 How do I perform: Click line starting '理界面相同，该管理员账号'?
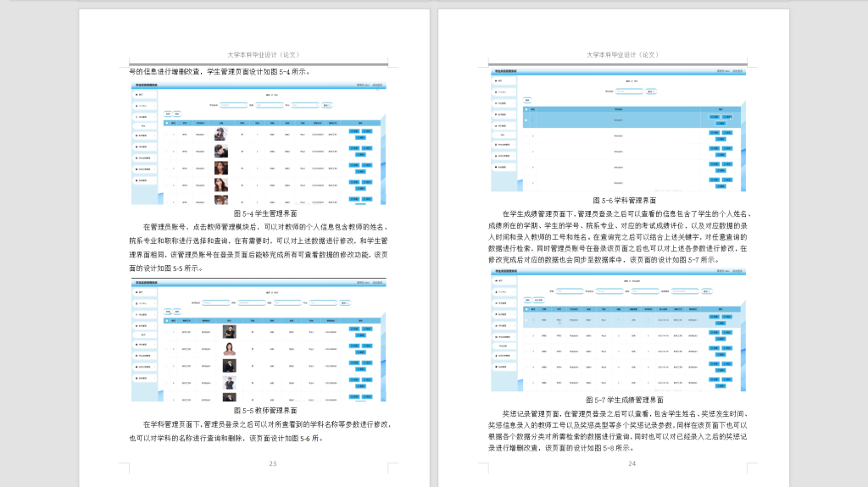point(259,255)
